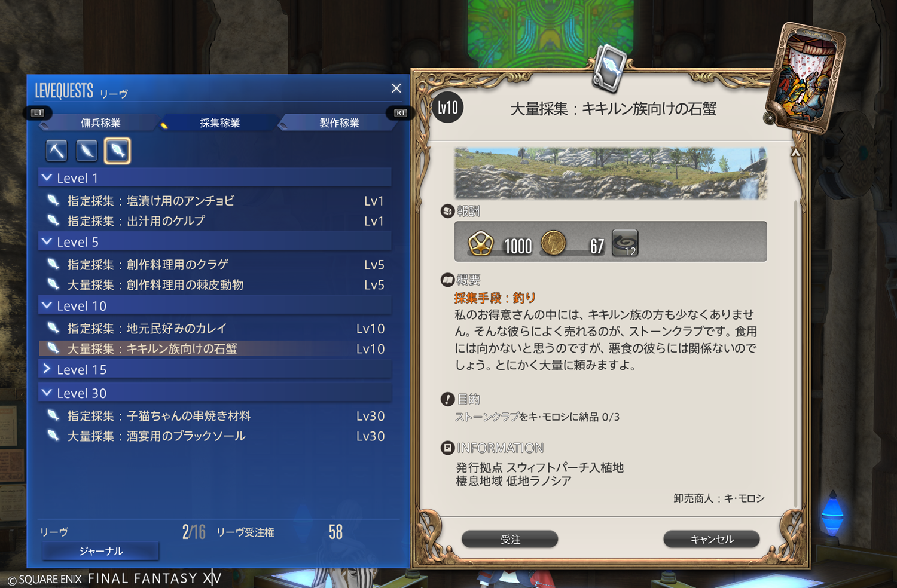The image size is (897, 588).
Task: Select leve 指定採集：塩漬け用のアンチョビ
Action: [215, 201]
